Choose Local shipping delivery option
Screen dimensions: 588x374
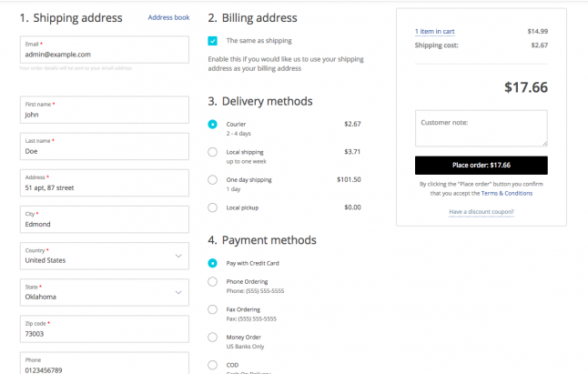(x=212, y=152)
